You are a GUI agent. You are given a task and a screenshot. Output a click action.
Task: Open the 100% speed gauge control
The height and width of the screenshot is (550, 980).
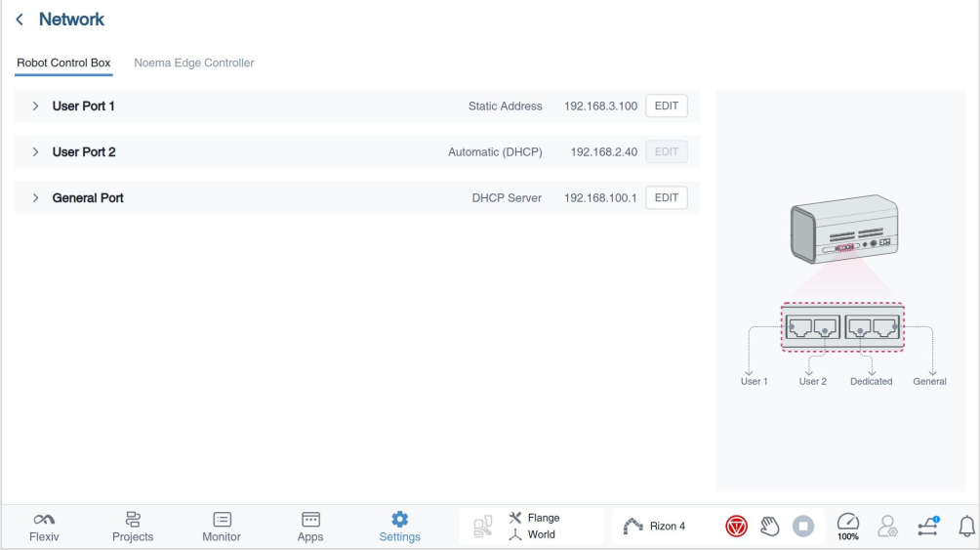[848, 527]
